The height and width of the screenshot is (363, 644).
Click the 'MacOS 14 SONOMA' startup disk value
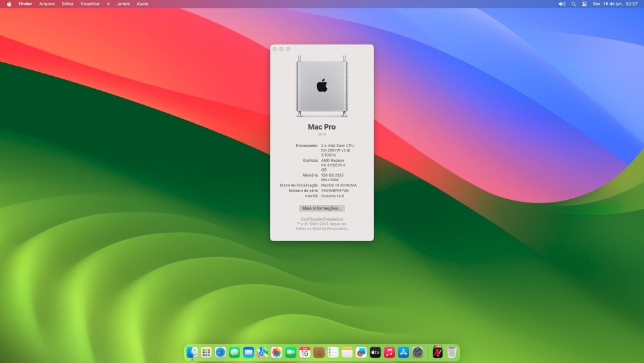[x=339, y=186]
